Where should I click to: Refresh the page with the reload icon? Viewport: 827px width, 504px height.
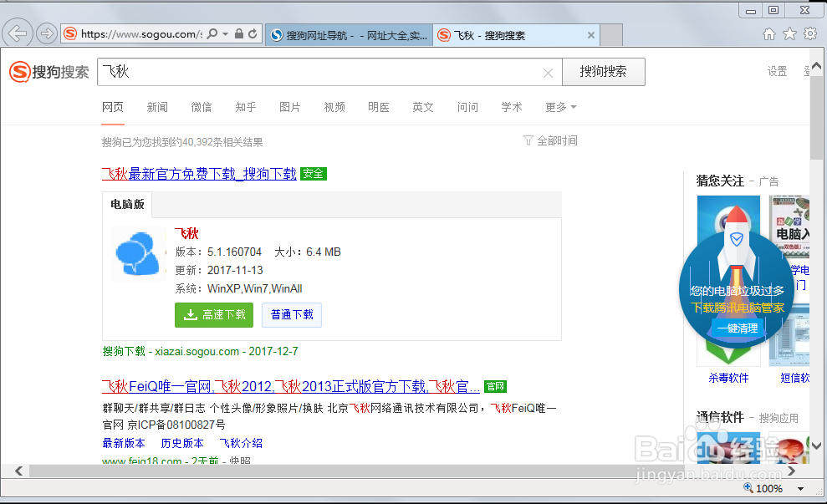click(253, 33)
